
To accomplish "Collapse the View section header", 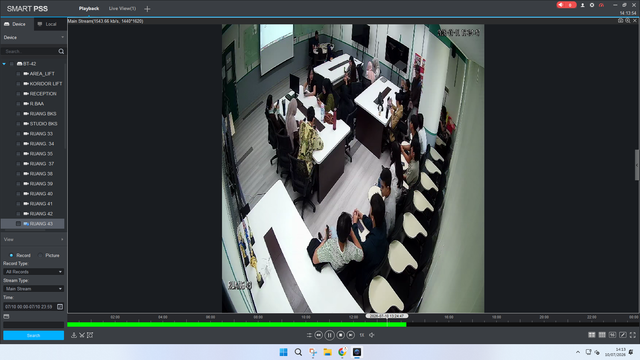I will pyautogui.click(x=33, y=240).
